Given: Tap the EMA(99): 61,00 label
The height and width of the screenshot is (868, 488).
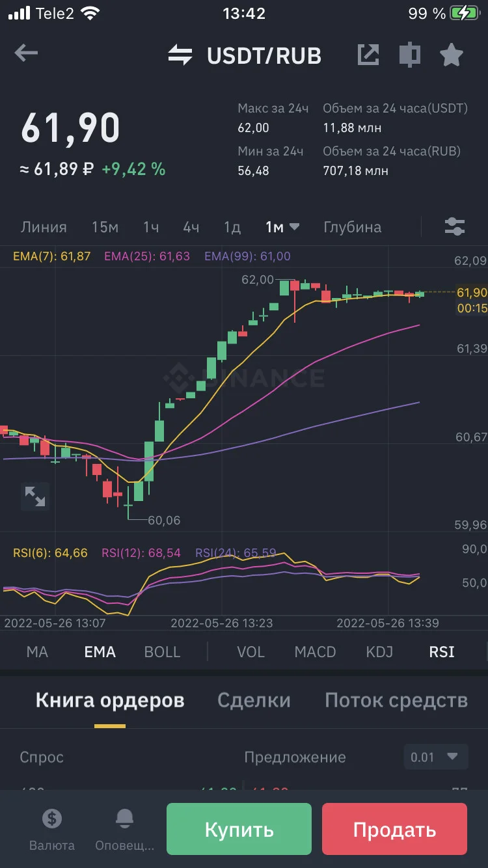Looking at the screenshot, I should (248, 256).
